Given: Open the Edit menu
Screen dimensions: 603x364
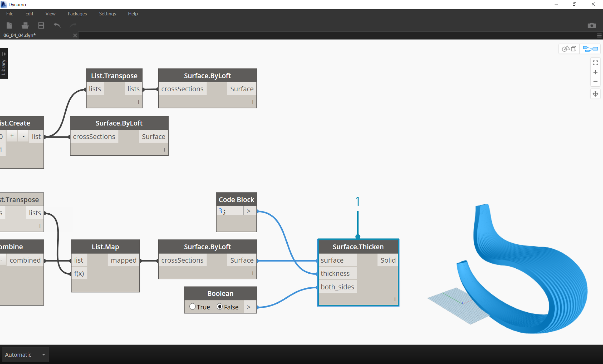Looking at the screenshot, I should (x=29, y=14).
